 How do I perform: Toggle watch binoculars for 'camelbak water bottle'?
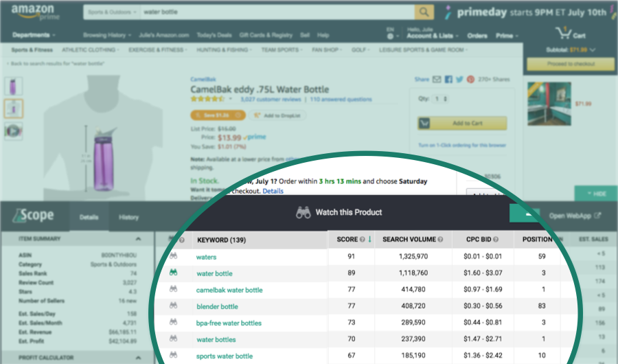174,289
